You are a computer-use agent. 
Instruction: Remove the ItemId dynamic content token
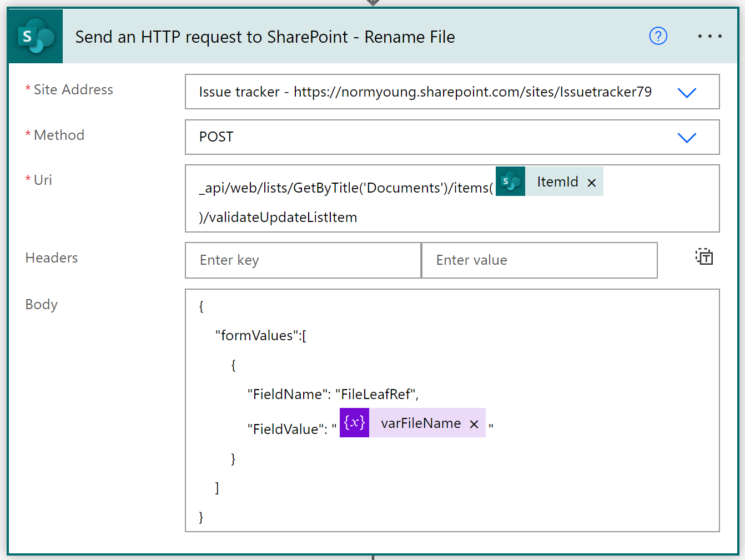click(x=591, y=181)
